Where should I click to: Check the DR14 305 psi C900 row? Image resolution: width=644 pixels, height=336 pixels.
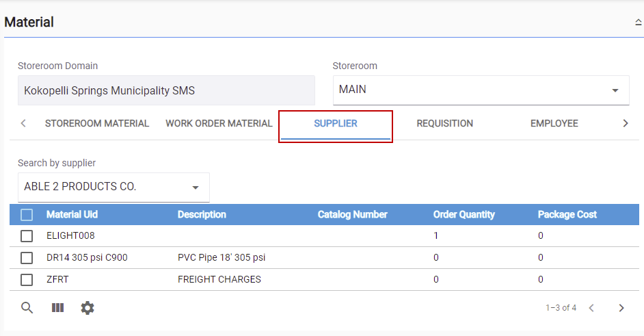click(27, 258)
